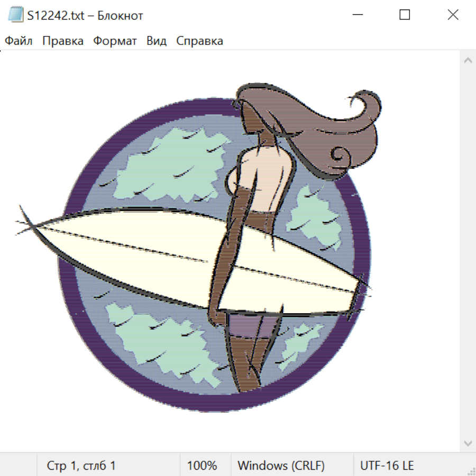Click the Notepad icon in the title bar
476x476 pixels.
(x=16, y=15)
